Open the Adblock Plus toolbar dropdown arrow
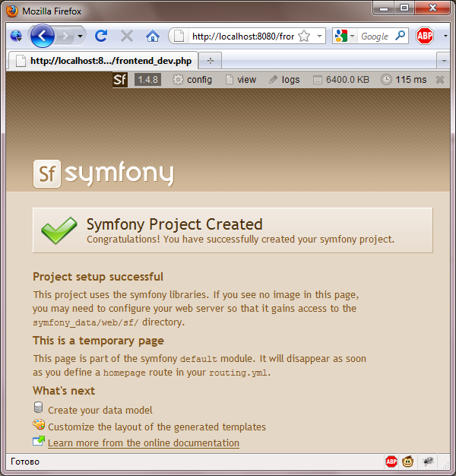The height and width of the screenshot is (476, 456). (445, 36)
